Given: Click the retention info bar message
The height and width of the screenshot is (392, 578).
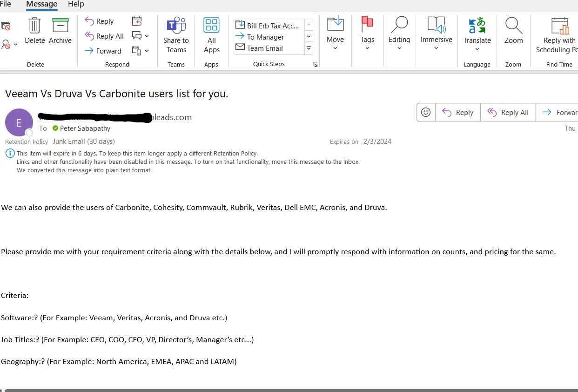Looking at the screenshot, I should click(188, 162).
